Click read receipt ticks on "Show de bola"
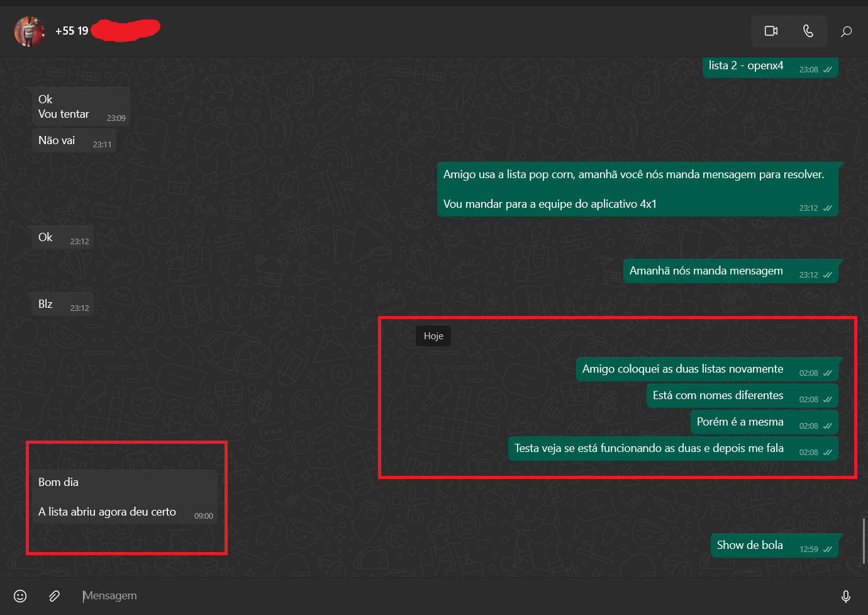 coord(828,550)
